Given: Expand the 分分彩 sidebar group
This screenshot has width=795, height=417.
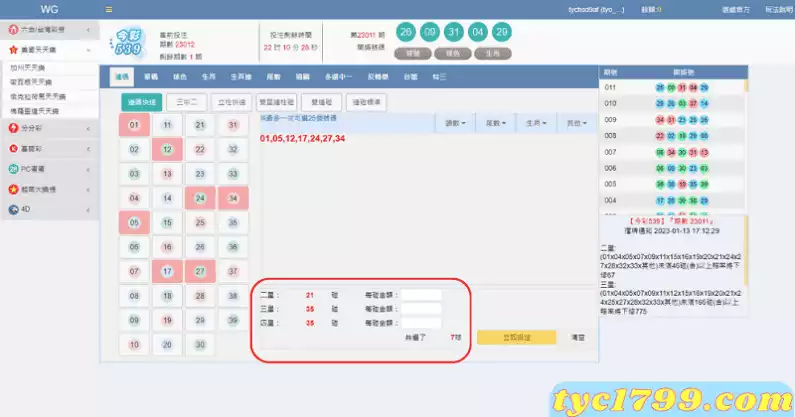Looking at the screenshot, I should 88,129.
